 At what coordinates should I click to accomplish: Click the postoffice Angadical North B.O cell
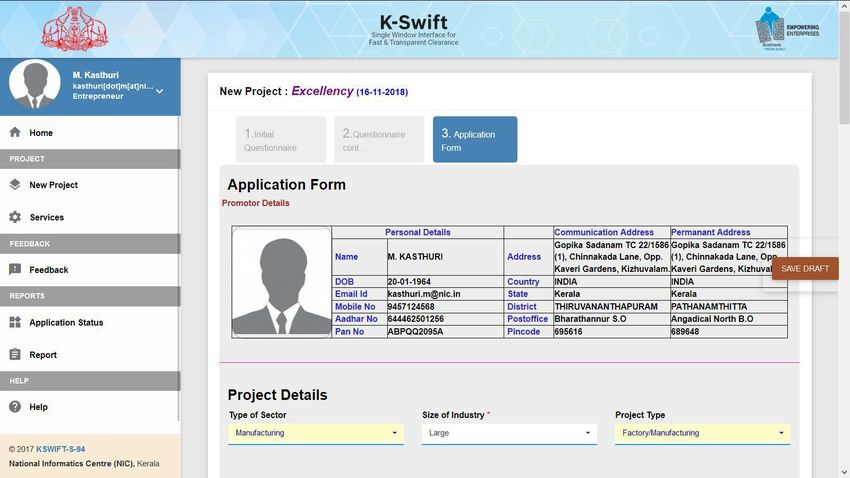coord(729,319)
